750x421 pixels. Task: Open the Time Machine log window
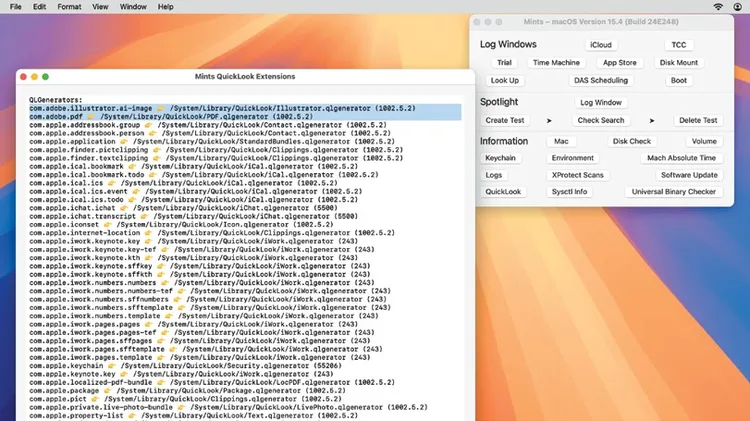click(556, 63)
